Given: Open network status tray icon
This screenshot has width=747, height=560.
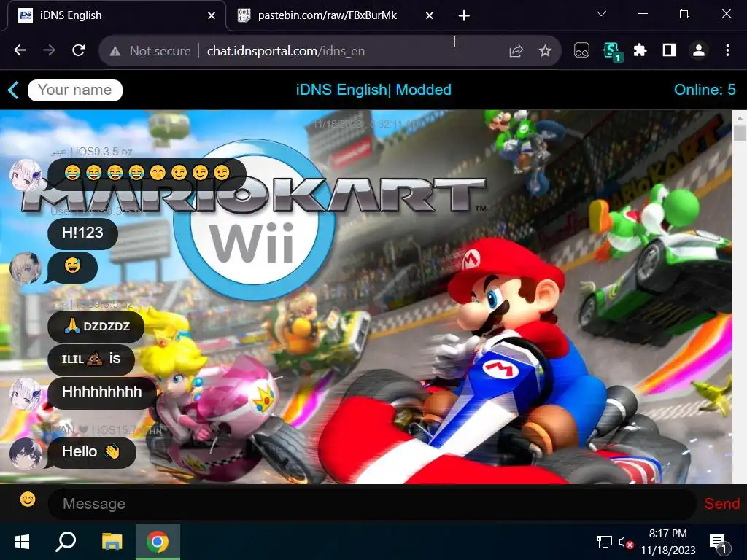Looking at the screenshot, I should [605, 542].
